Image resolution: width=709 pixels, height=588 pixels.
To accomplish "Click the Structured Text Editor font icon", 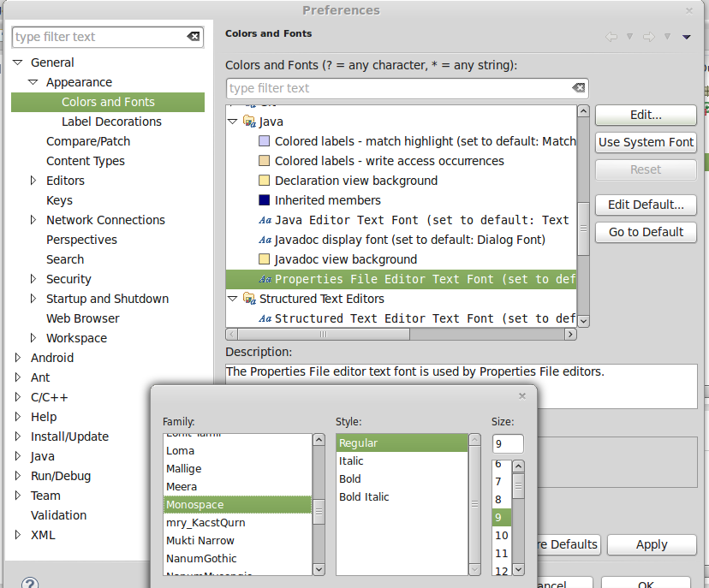I will pos(265,318).
